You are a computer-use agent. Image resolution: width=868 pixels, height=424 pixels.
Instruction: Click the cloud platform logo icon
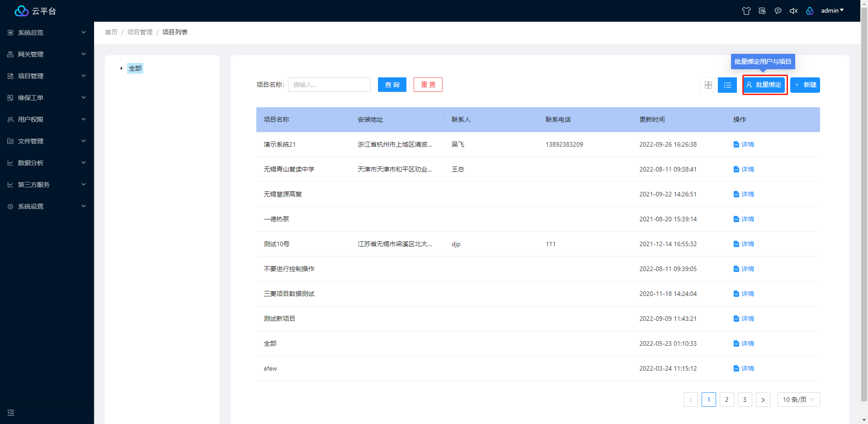pyautogui.click(x=21, y=11)
